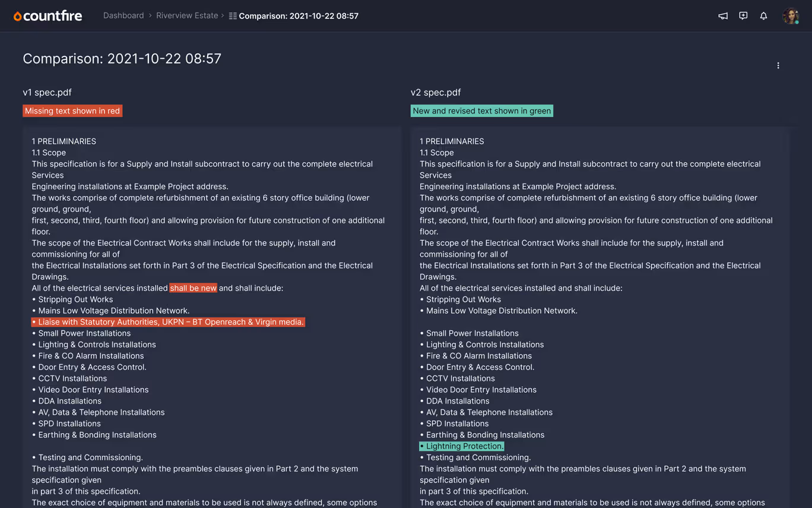Screen dimensions: 812x508
Task: Click 'AV, Data & Telephone Installations' in v2 panel
Action: click(x=489, y=412)
